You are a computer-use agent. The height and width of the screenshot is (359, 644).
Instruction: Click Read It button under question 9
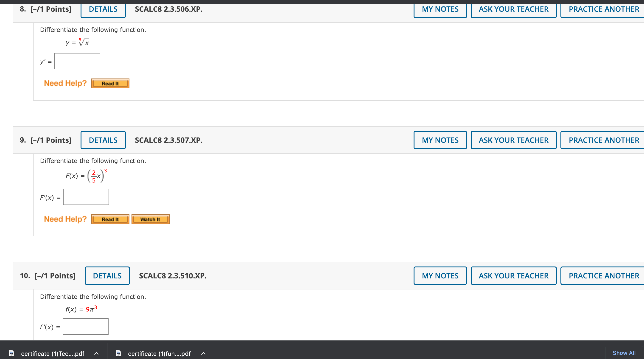(x=110, y=219)
